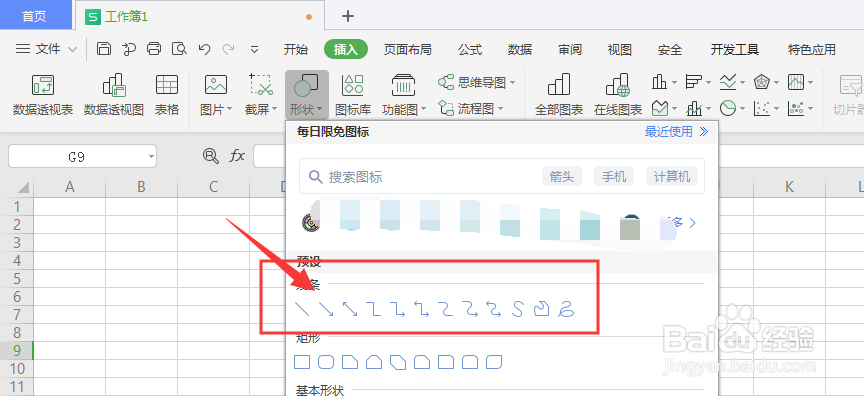Expand the name box G9 dropdown arrow
Image resolution: width=864 pixels, height=396 pixels.
tap(152, 157)
